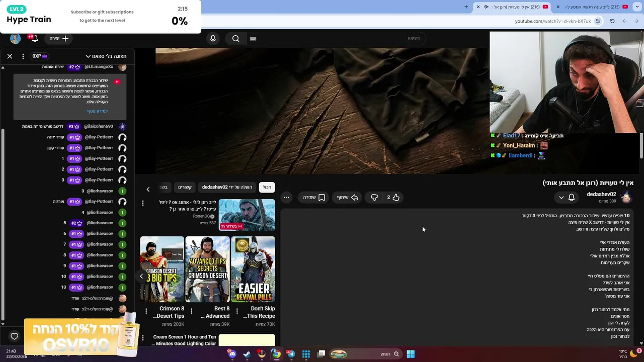Open the dedashev02 channel name link

pyautogui.click(x=601, y=194)
